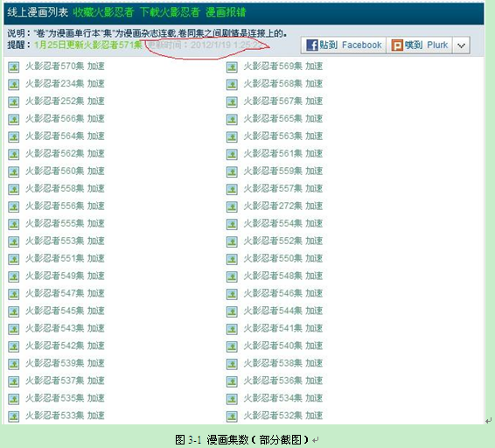This screenshot has width=495, height=448.
Task: Click the image icon beside 火影忍者556集
Action: [x=14, y=206]
